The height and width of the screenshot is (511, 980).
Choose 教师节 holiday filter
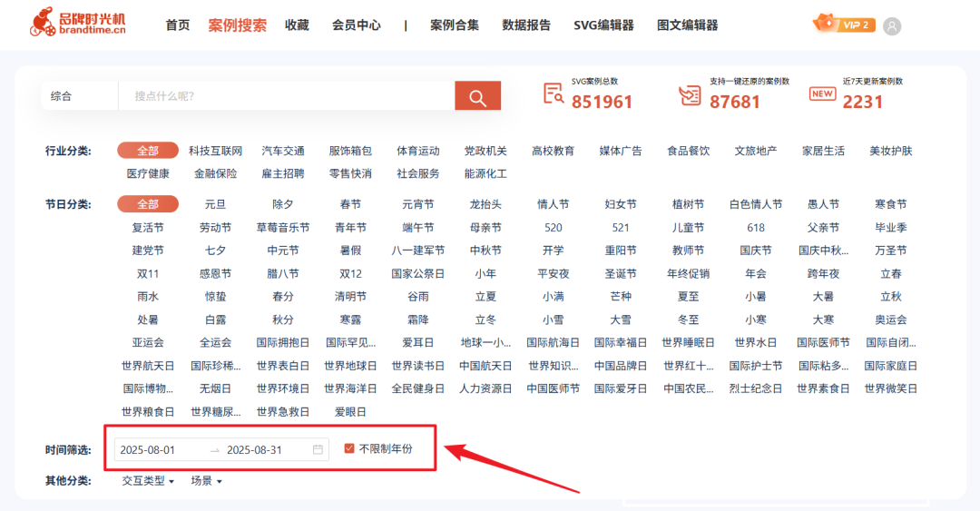688,251
